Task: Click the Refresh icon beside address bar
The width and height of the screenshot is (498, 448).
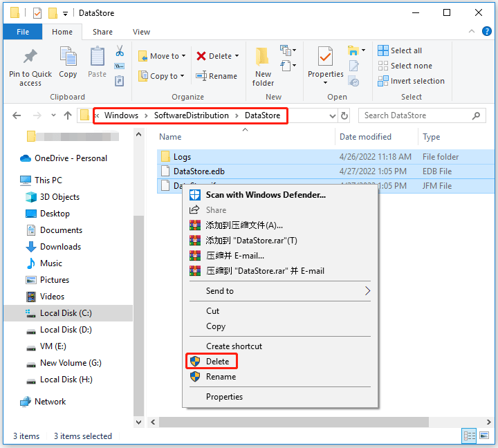Action: (344, 115)
